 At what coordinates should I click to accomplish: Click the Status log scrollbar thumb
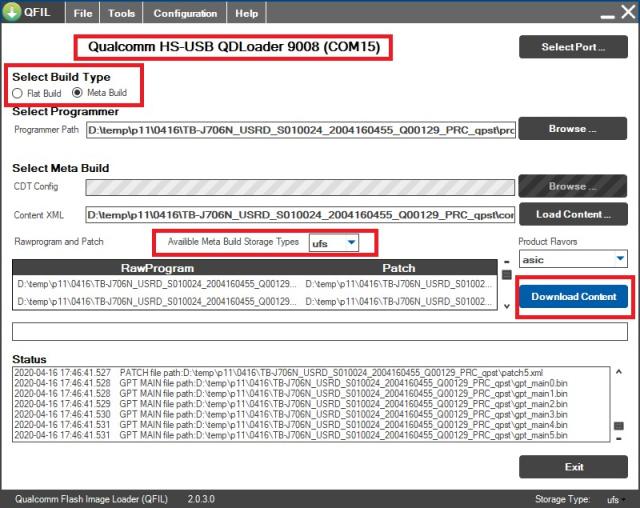(619, 426)
